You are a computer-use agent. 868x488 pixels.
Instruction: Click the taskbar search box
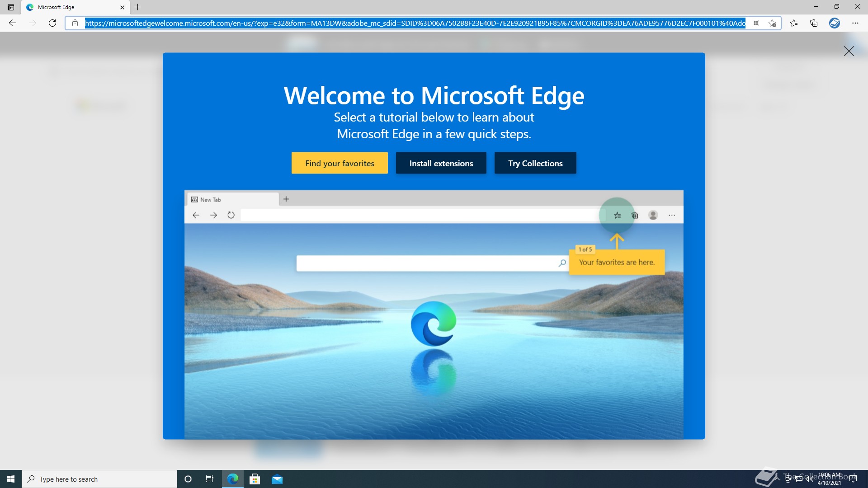(x=99, y=479)
